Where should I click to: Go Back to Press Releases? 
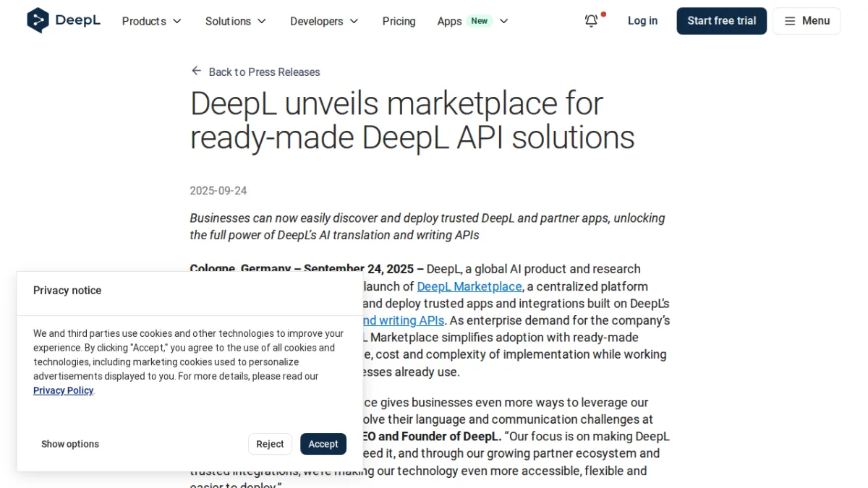[x=255, y=72]
